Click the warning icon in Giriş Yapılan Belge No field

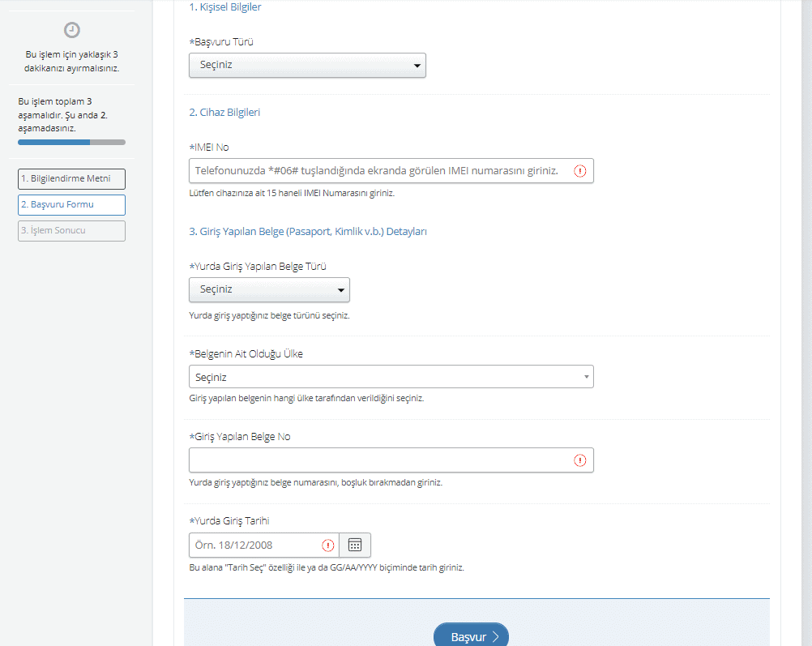[580, 460]
